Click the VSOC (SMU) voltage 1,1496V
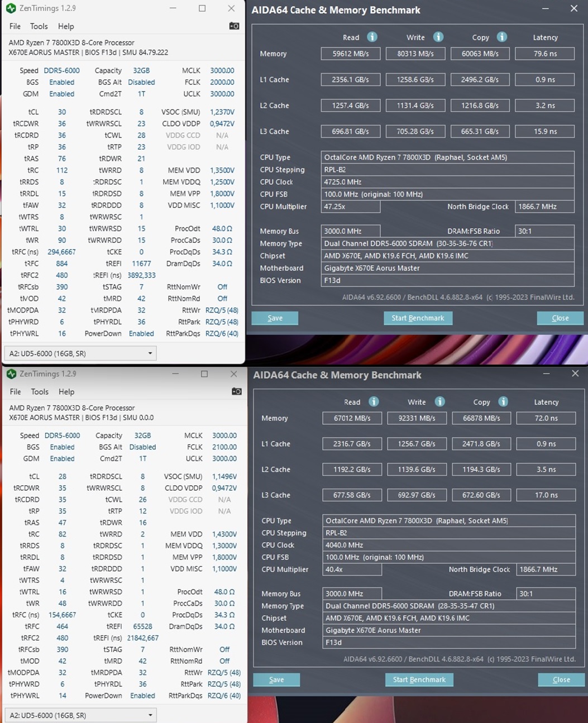 click(224, 476)
